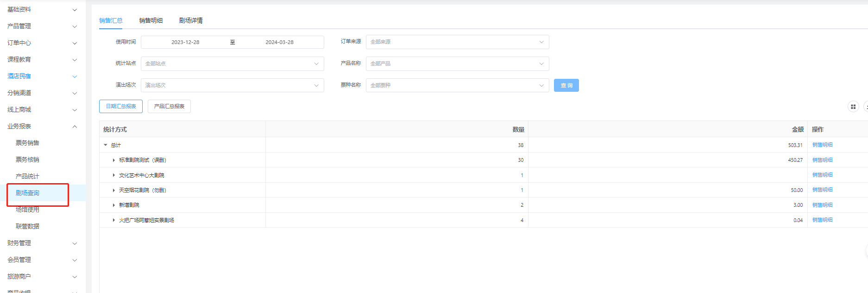Select the 产品汇总报表 button
868x293 pixels.
coord(169,106)
